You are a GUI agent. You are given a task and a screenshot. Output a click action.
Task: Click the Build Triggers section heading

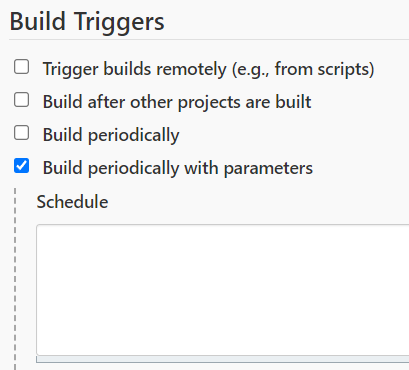click(x=87, y=22)
